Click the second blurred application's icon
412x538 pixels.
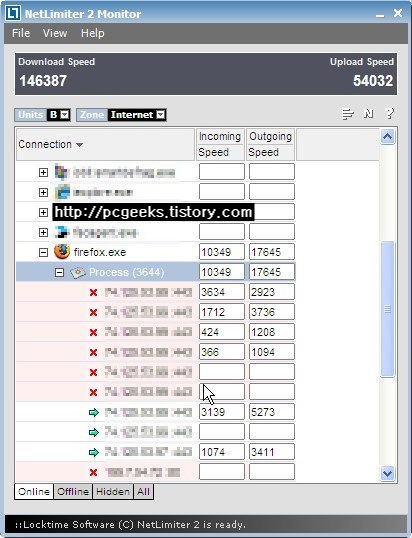point(62,192)
